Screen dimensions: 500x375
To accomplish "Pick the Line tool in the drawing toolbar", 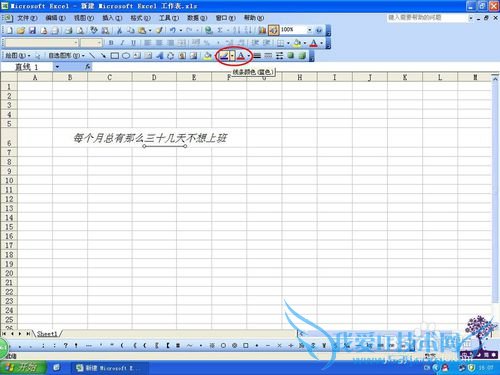I will (92, 56).
